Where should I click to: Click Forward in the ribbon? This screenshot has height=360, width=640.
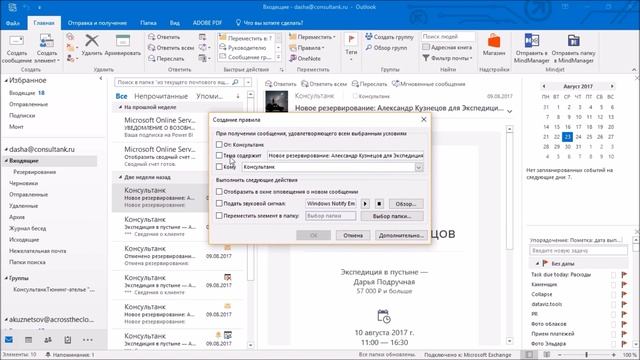click(166, 59)
